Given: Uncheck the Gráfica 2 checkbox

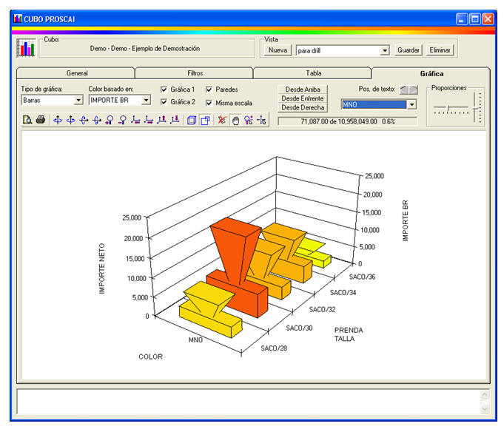Looking at the screenshot, I should pos(164,102).
